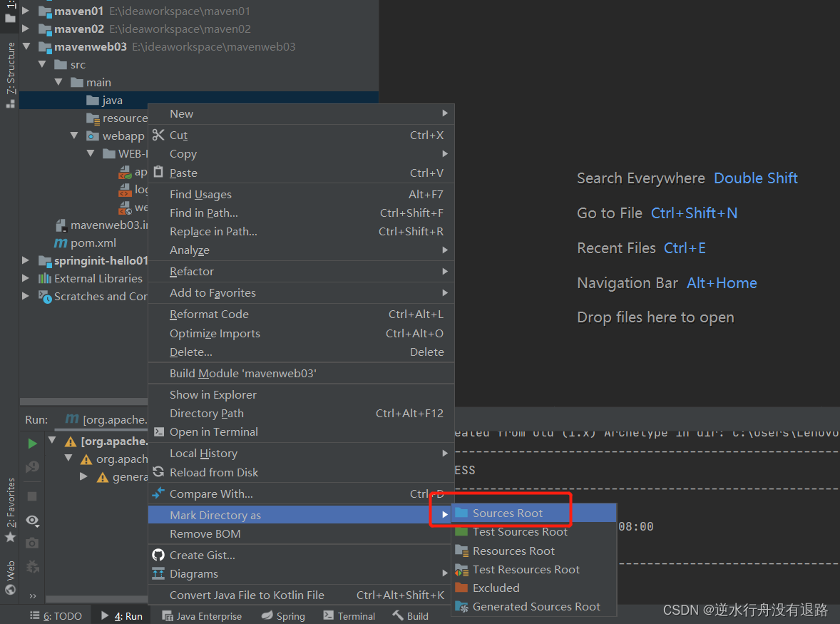
Task: Expand the maven01 project node
Action: [25, 10]
